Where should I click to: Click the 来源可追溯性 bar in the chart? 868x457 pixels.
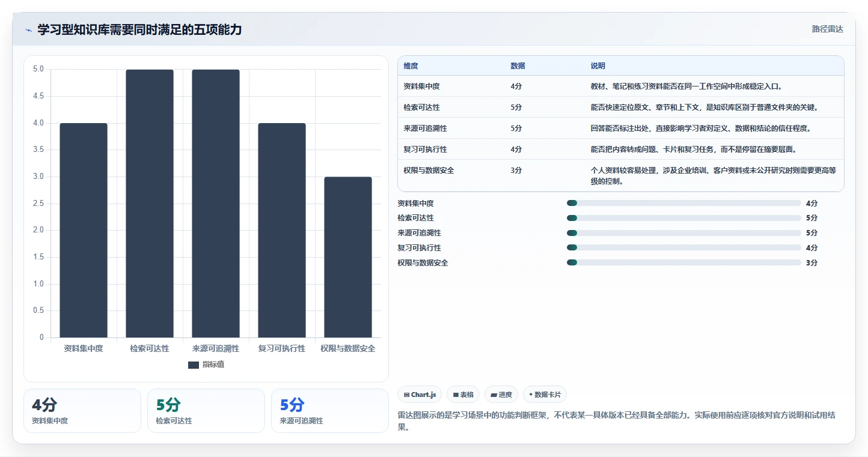pyautogui.click(x=216, y=204)
